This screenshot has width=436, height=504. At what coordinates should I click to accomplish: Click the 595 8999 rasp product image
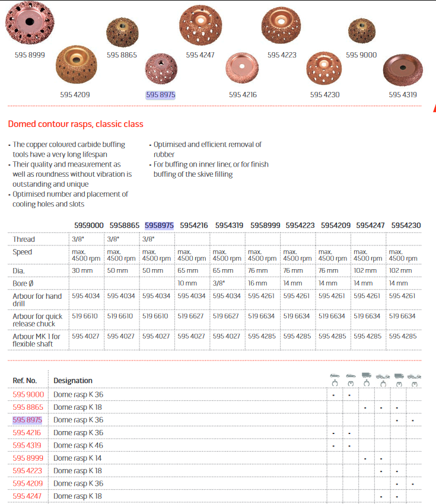[x=27, y=24]
